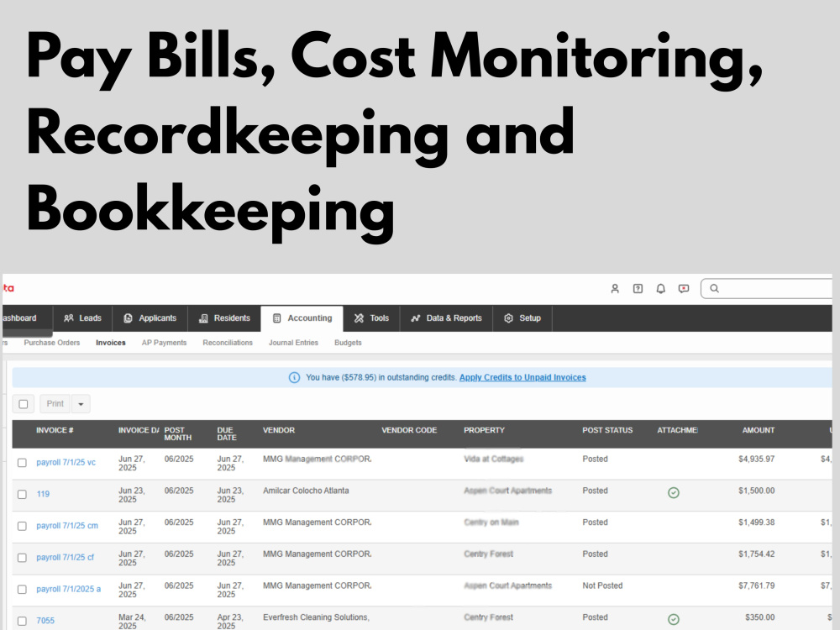Sort by the POST STATUS column header
This screenshot has height=630, width=840.
pos(607,430)
